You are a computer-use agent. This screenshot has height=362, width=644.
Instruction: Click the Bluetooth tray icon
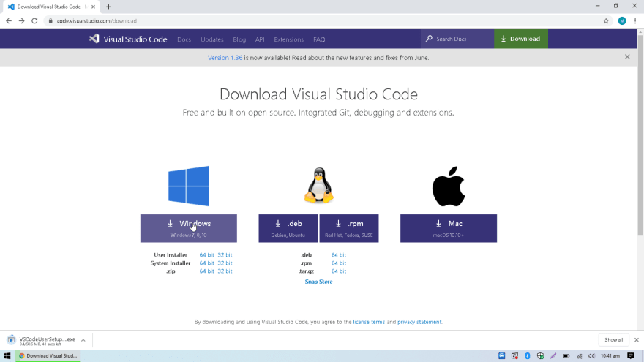528,356
